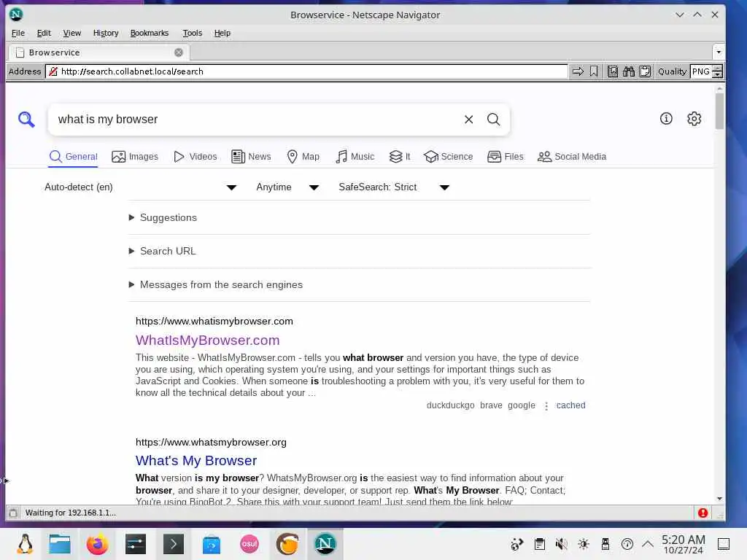Viewport: 747px width, 560px height.
Task: Open the History menu
Action: (x=106, y=33)
